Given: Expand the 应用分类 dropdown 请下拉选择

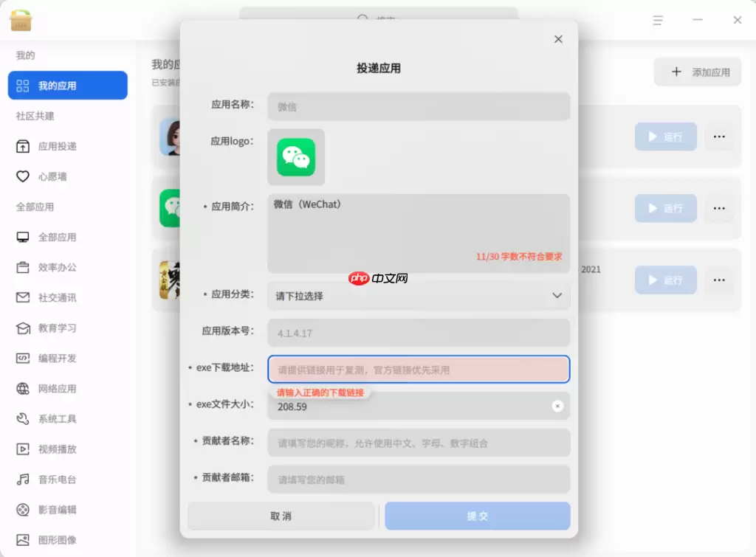Looking at the screenshot, I should click(x=419, y=295).
